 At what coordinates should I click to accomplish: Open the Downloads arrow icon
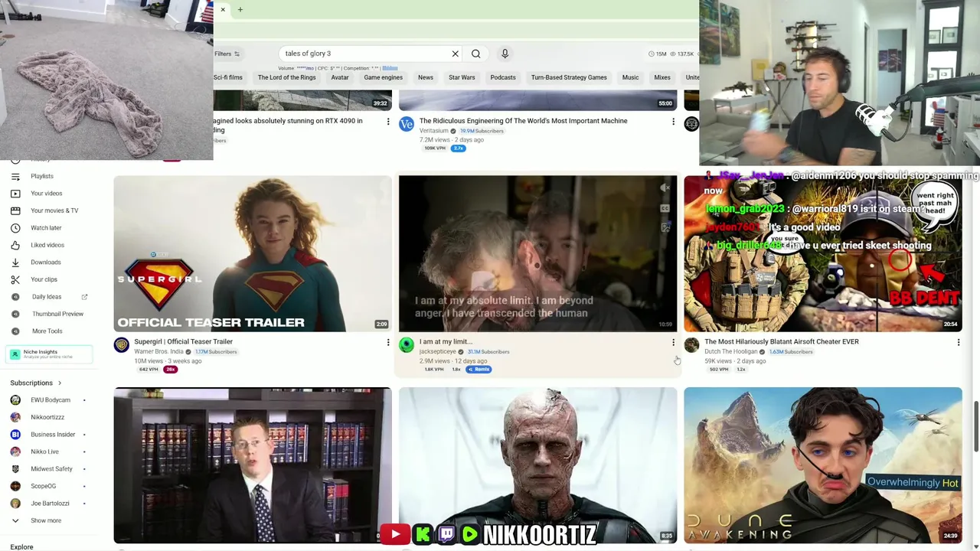click(x=15, y=262)
